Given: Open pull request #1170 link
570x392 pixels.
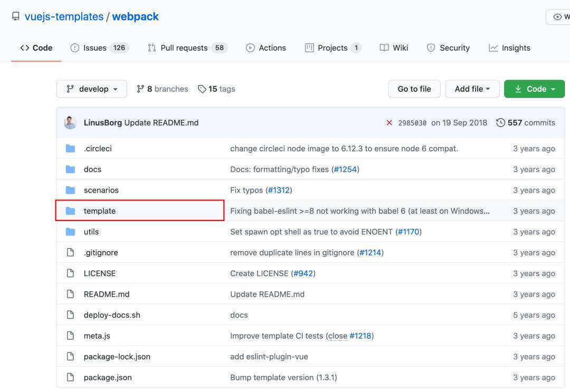Looking at the screenshot, I should click(408, 232).
